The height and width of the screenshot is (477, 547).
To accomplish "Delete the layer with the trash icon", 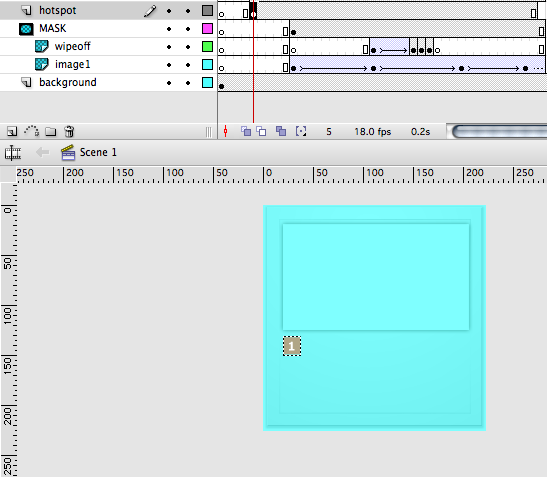I will click(x=69, y=131).
